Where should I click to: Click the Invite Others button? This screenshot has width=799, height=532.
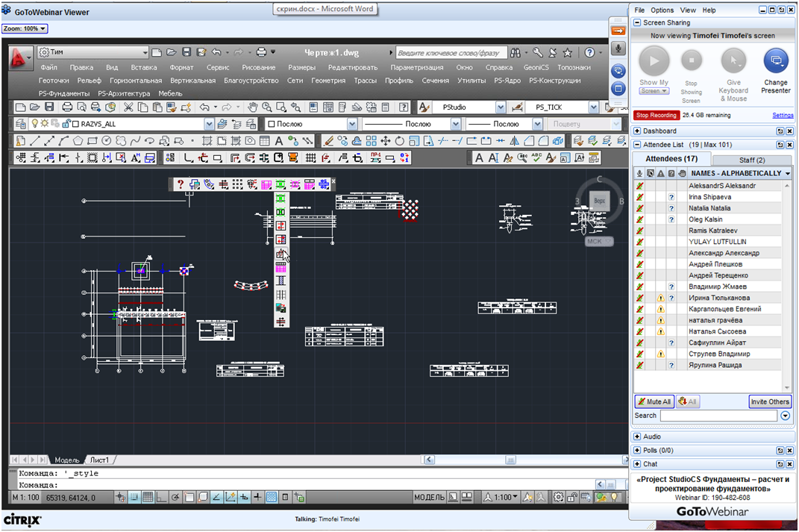tap(770, 401)
